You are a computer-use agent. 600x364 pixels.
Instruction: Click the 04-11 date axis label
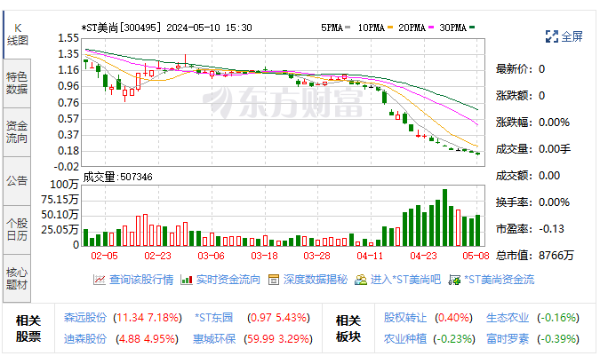[x=370, y=256]
